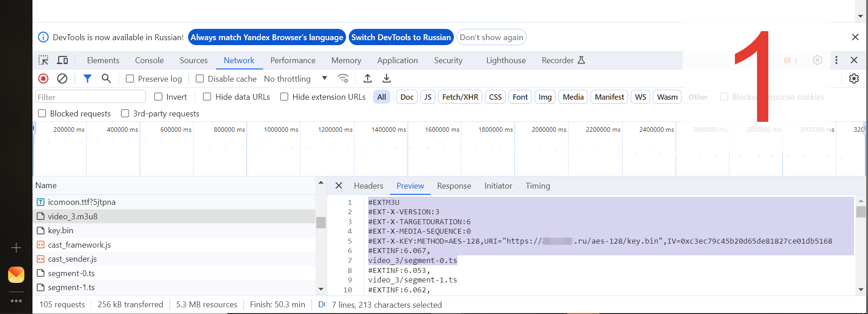Import HAR file with upload icon
Image resolution: width=868 pixels, height=314 pixels.
[x=368, y=78]
